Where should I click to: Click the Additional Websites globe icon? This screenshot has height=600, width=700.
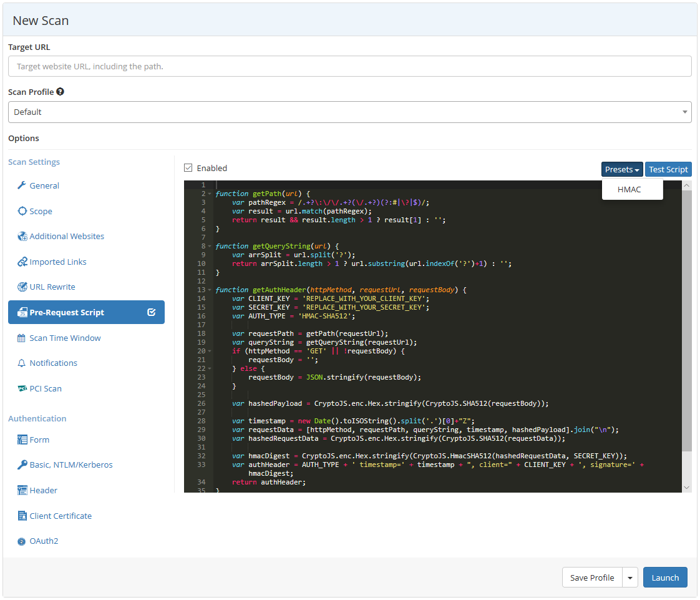click(x=22, y=236)
